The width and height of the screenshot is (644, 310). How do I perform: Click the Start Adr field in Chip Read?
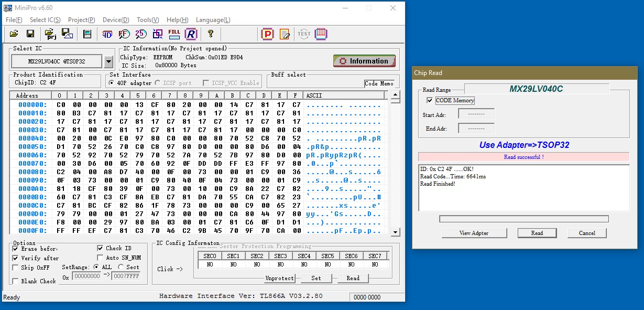click(476, 114)
